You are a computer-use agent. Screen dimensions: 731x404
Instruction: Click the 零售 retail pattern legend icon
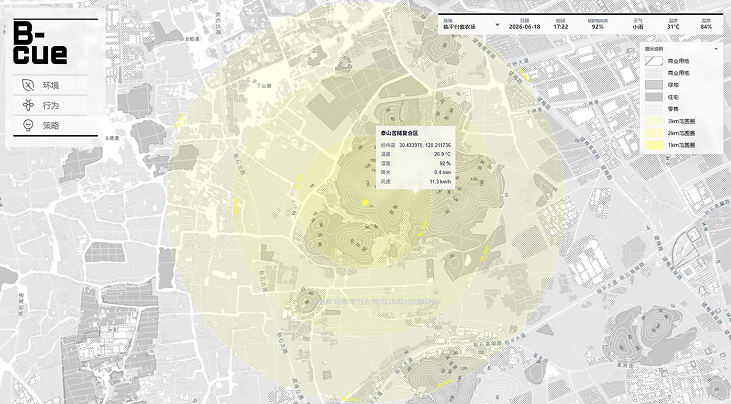(x=654, y=109)
